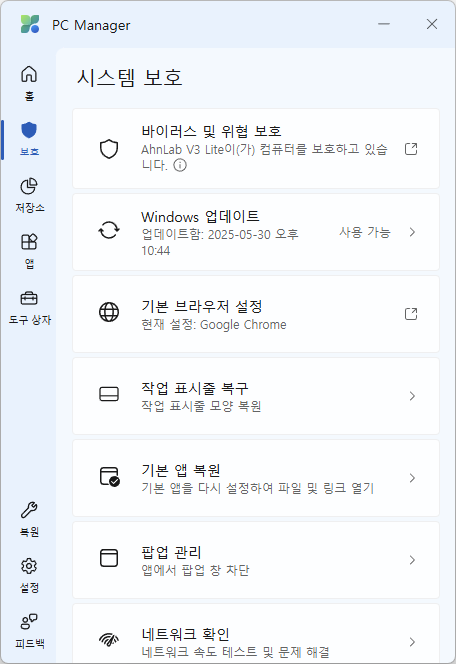
Task: Click the Wi-Fi icon for 네트워크 확인
Action: pyautogui.click(x=109, y=639)
